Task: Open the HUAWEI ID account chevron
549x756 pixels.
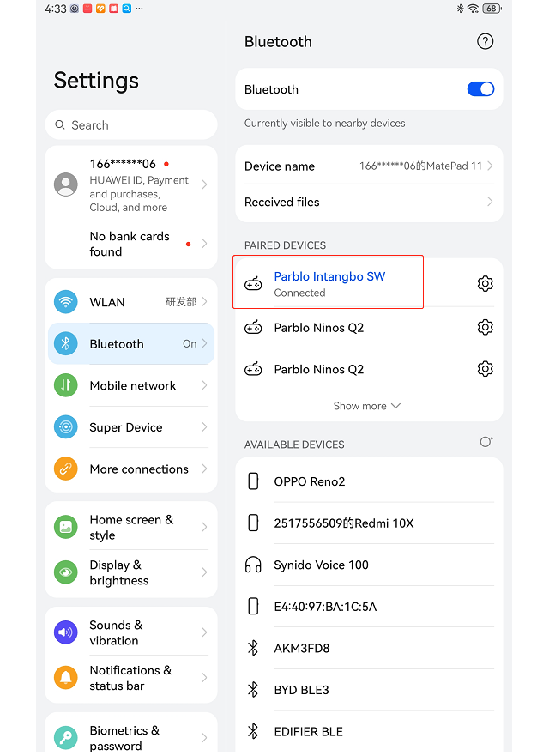Action: (204, 184)
